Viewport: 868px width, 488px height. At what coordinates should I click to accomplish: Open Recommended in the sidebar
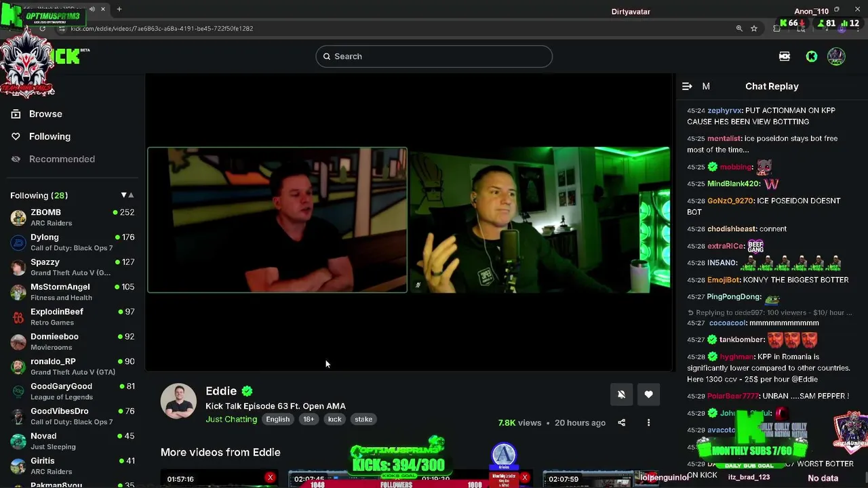[62, 159]
